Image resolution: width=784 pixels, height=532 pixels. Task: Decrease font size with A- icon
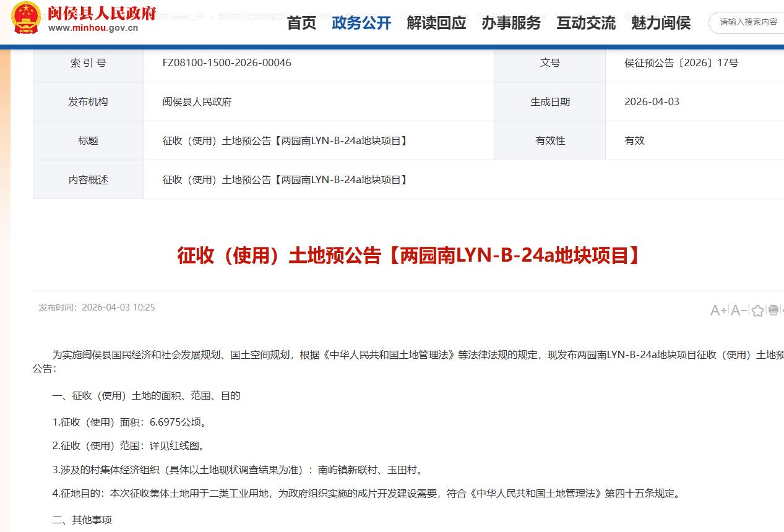pos(739,311)
